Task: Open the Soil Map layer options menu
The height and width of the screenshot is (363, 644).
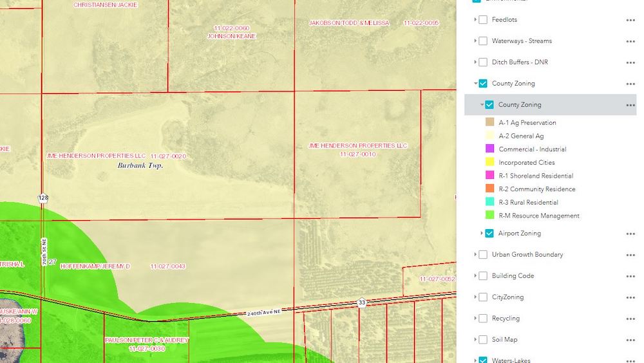Action: point(630,340)
